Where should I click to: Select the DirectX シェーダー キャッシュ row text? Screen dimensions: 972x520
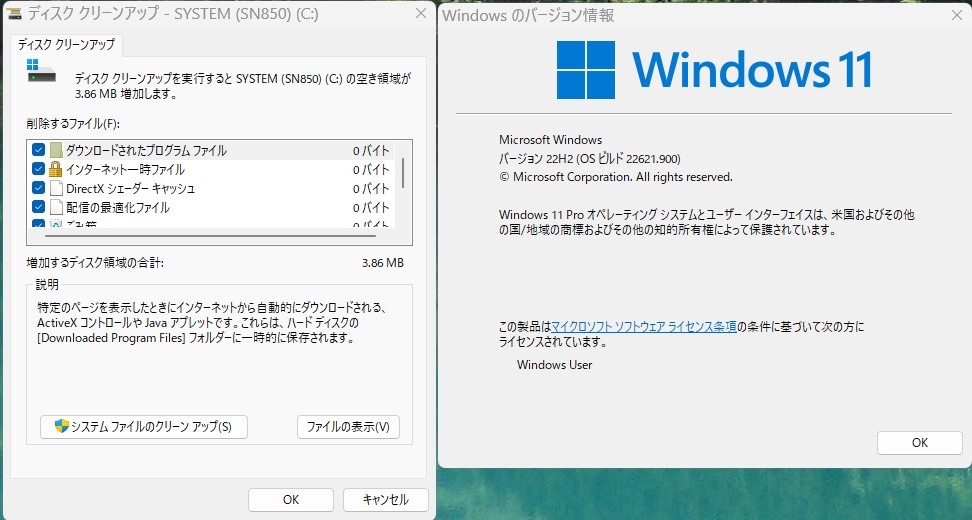click(131, 188)
